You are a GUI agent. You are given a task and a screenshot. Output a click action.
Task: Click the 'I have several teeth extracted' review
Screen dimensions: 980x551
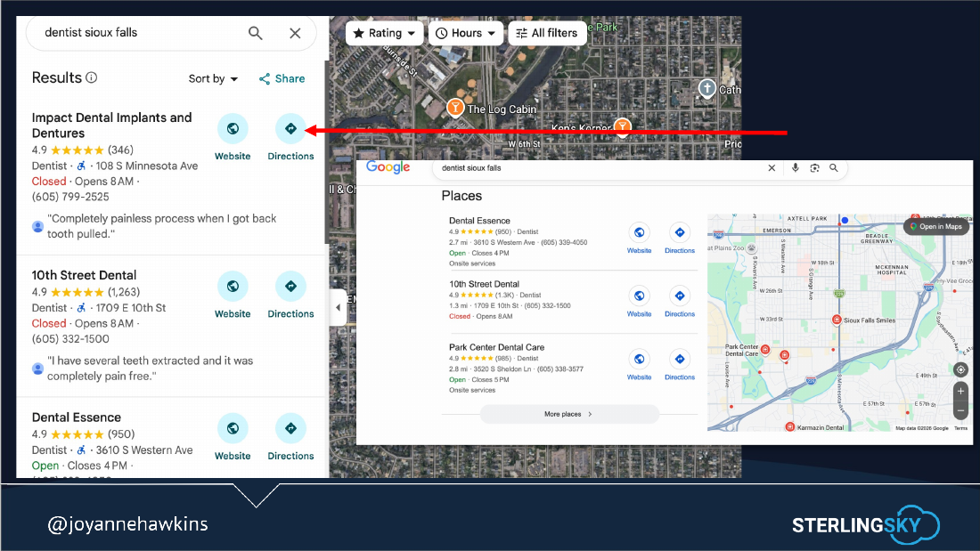150,368
